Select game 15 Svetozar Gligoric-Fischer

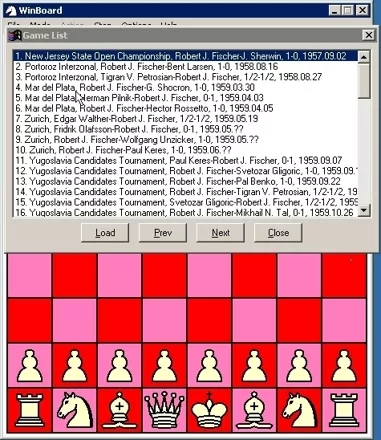[x=186, y=202]
